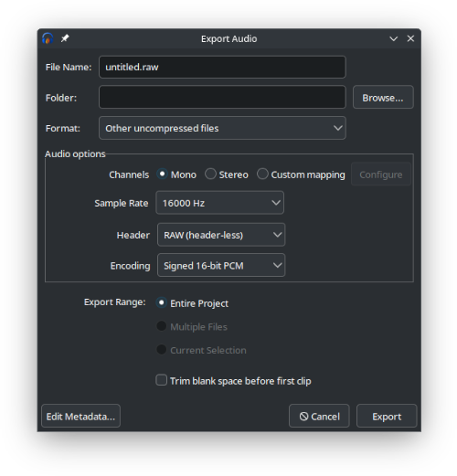Click the Browse... button

(x=383, y=97)
